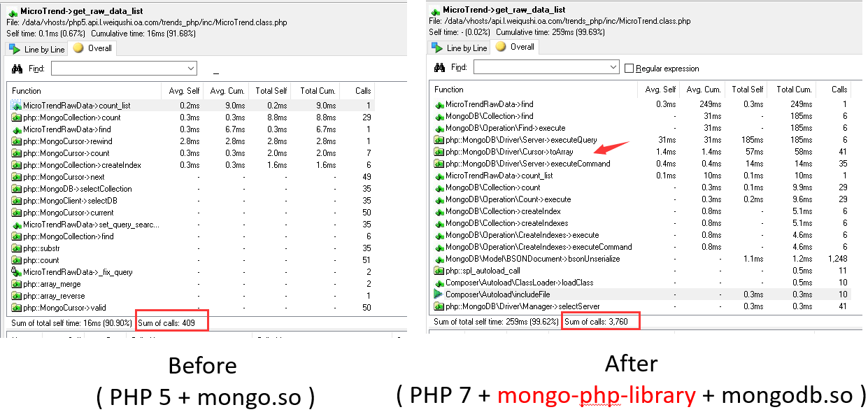Viewport: 868px width, 412px height.
Task: Click the icon beside php::MongoCollection->createIndex
Action: click(x=16, y=165)
